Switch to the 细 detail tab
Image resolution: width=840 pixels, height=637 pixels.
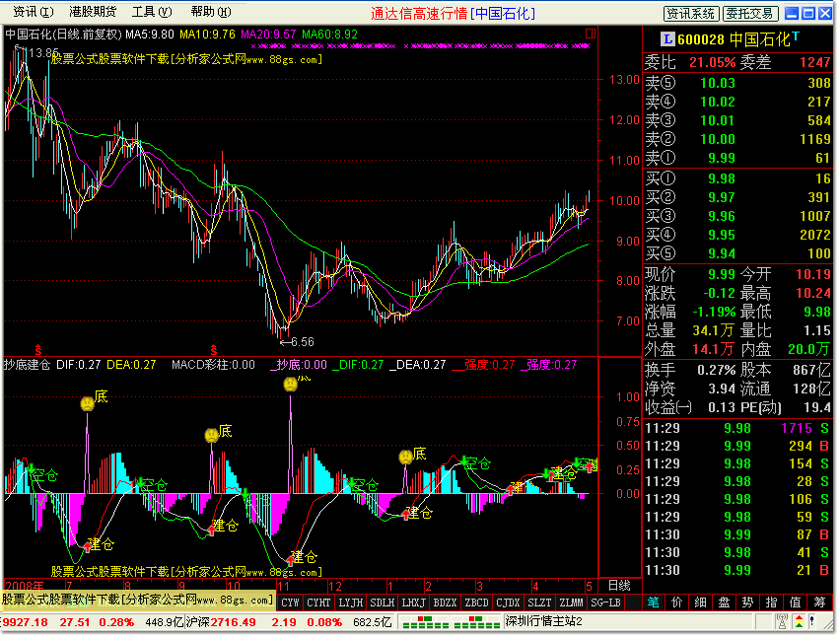pyautogui.click(x=701, y=602)
